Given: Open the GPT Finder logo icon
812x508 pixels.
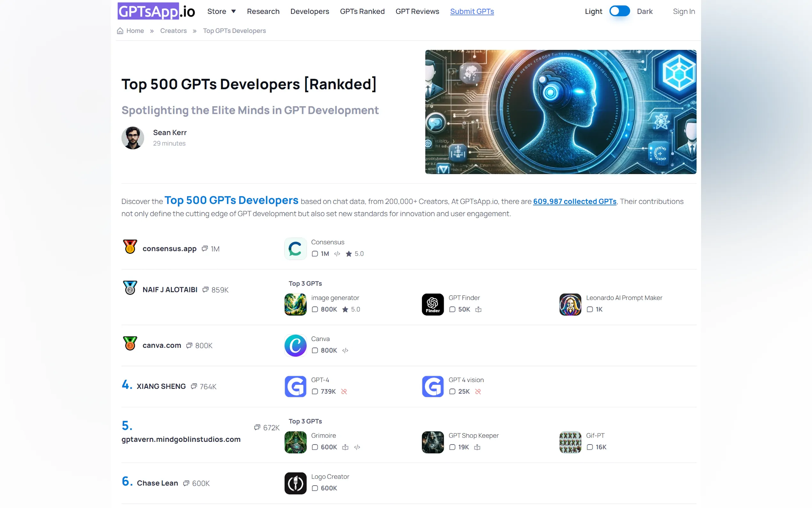Looking at the screenshot, I should point(433,305).
